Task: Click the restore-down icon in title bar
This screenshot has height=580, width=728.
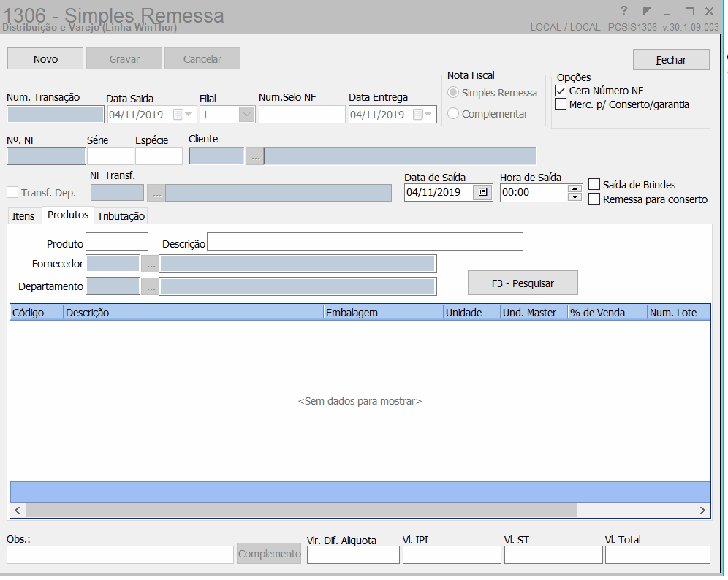Action: 647,11
